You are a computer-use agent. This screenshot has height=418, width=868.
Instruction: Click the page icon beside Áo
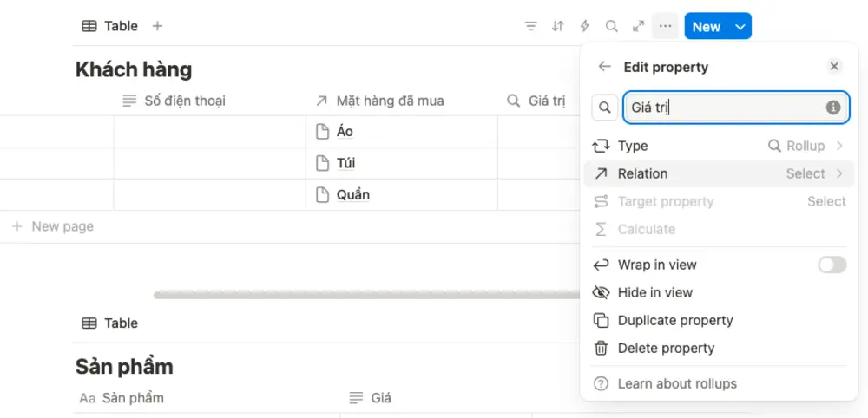click(x=322, y=132)
